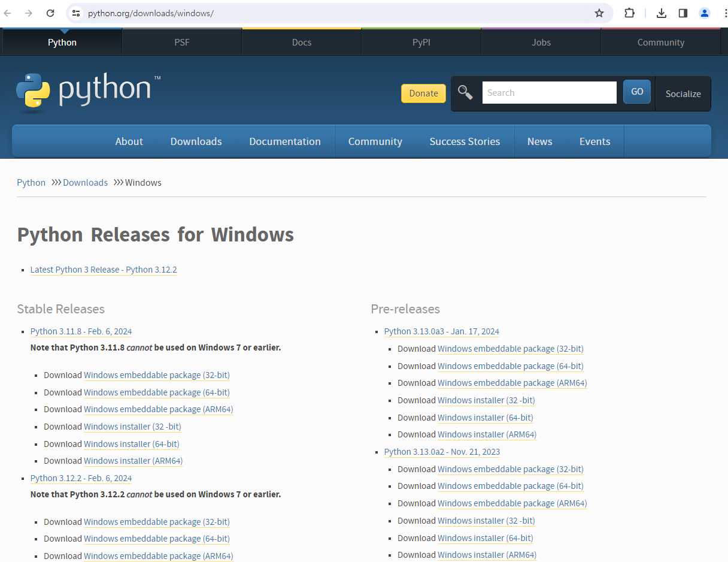This screenshot has height=562, width=728.
Task: Open the Downloads navigation menu
Action: click(x=196, y=141)
